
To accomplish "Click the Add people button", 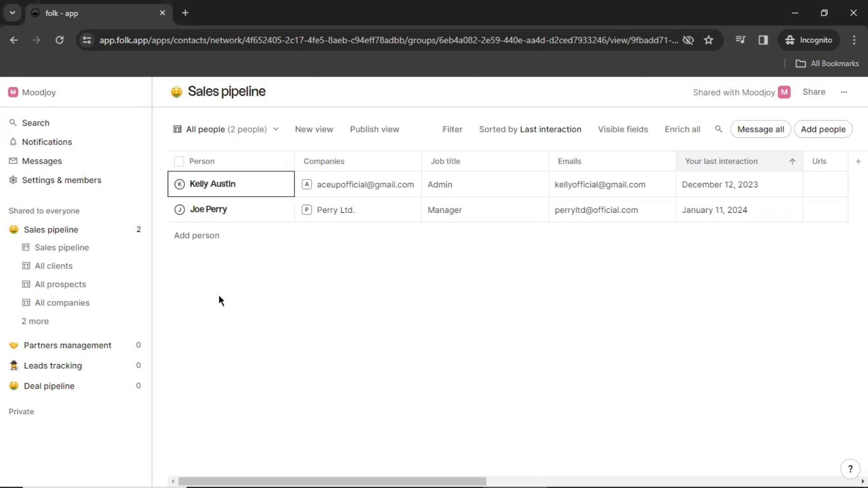I will click(x=823, y=129).
